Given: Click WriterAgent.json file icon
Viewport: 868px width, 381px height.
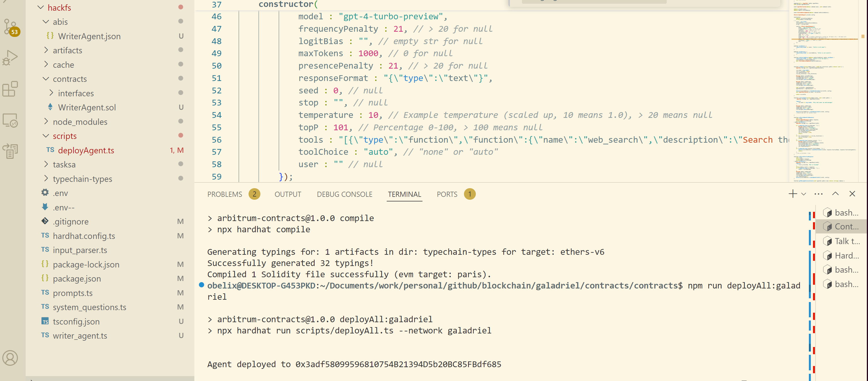Looking at the screenshot, I should [x=50, y=36].
